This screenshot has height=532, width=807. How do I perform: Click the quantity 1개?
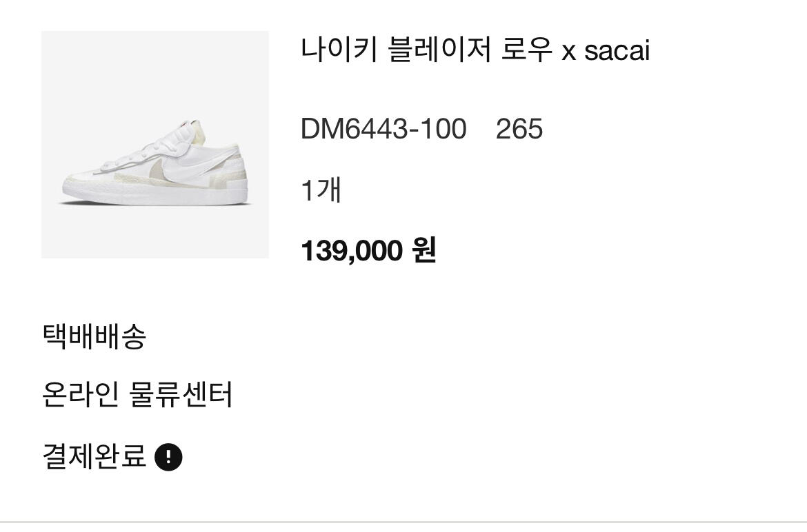tap(321, 190)
